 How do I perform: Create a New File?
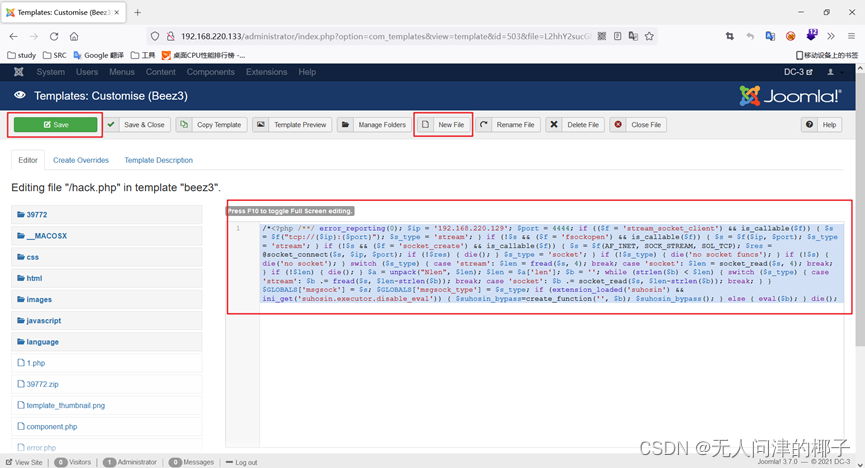[444, 125]
